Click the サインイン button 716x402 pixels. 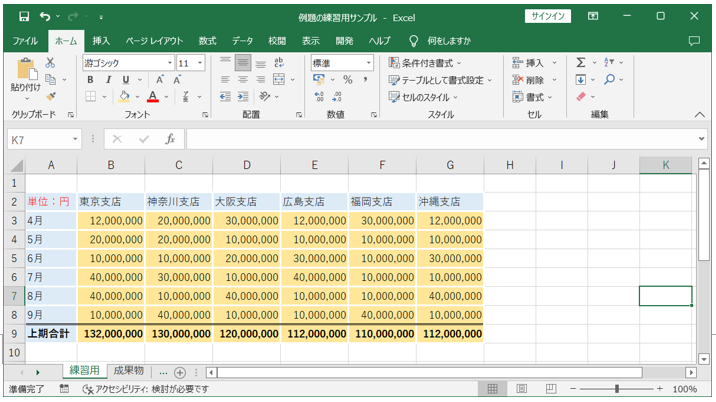[549, 16]
